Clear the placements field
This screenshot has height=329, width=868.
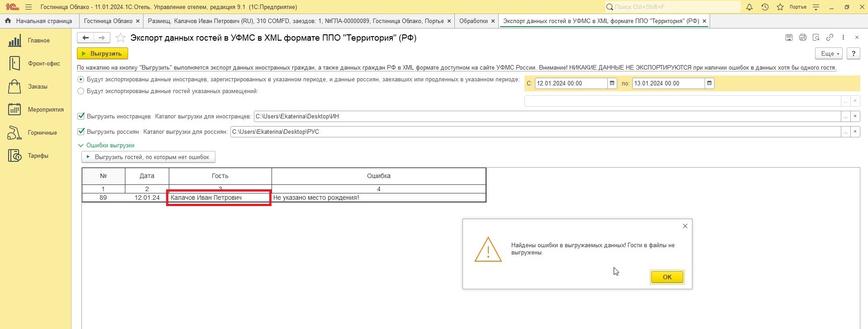click(x=855, y=101)
